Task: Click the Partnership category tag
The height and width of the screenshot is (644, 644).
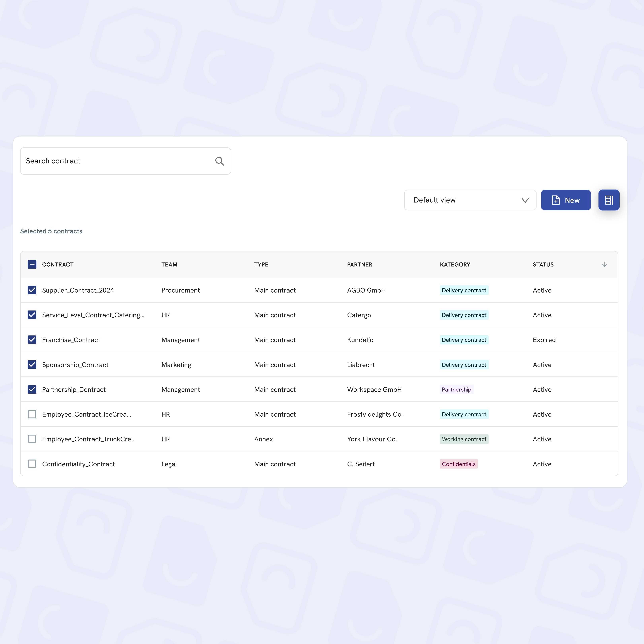Action: (456, 389)
